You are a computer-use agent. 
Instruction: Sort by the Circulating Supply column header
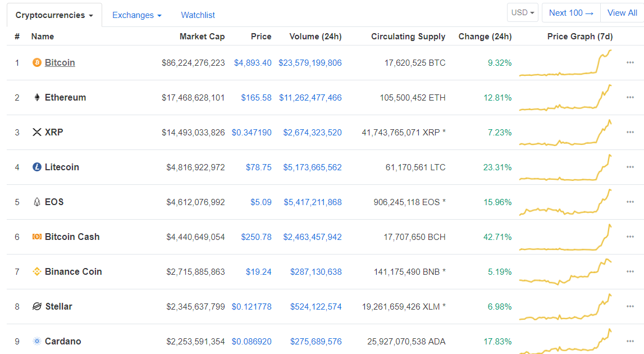408,37
